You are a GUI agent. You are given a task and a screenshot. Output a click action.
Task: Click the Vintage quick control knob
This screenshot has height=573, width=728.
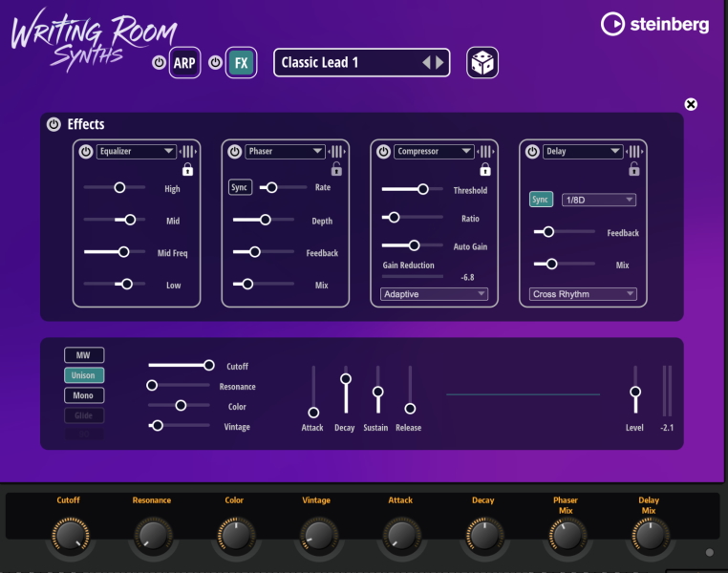pyautogui.click(x=318, y=536)
